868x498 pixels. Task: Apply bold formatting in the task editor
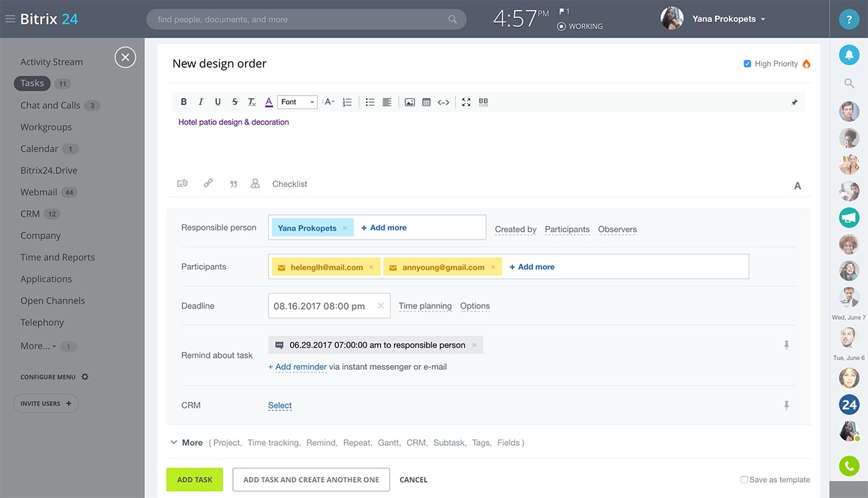pos(184,101)
